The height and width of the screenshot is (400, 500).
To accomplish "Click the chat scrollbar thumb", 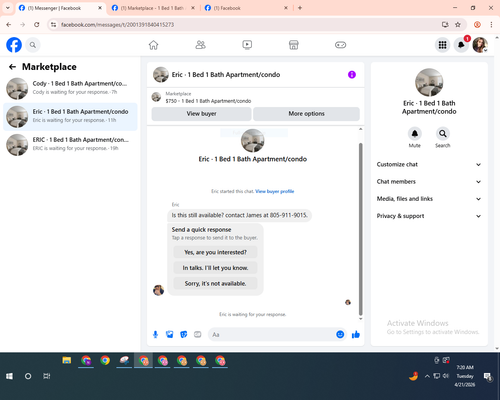I will (360, 229).
